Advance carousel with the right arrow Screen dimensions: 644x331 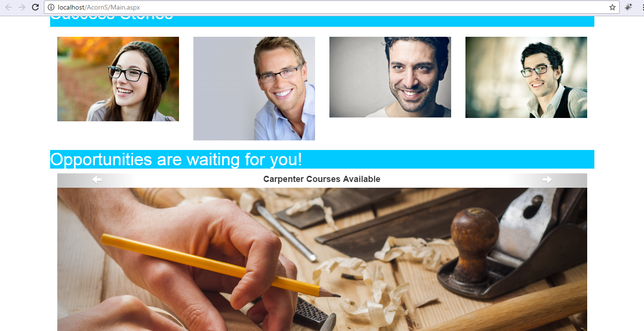pyautogui.click(x=547, y=180)
